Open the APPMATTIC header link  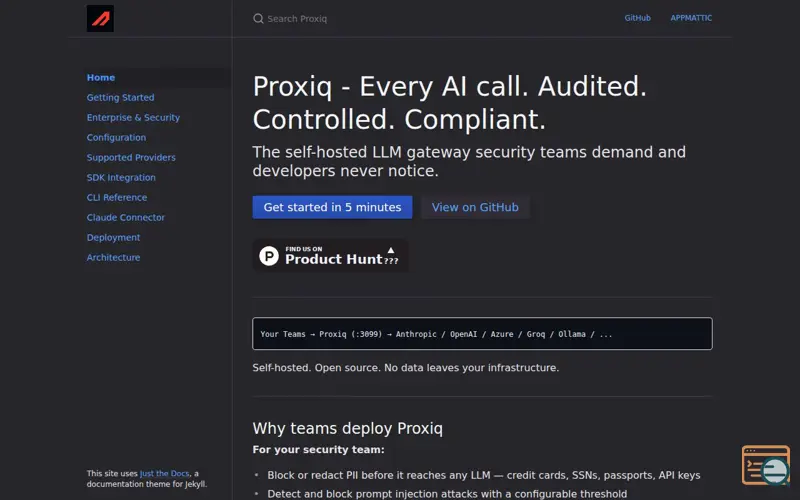tap(691, 18)
